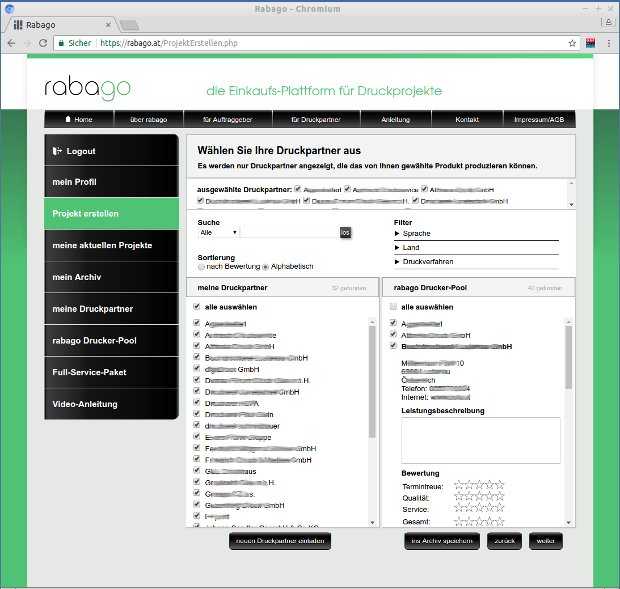Uncheck first selected partner in 'ausgewählte Druckpartner'
The image size is (620, 589).
298,189
